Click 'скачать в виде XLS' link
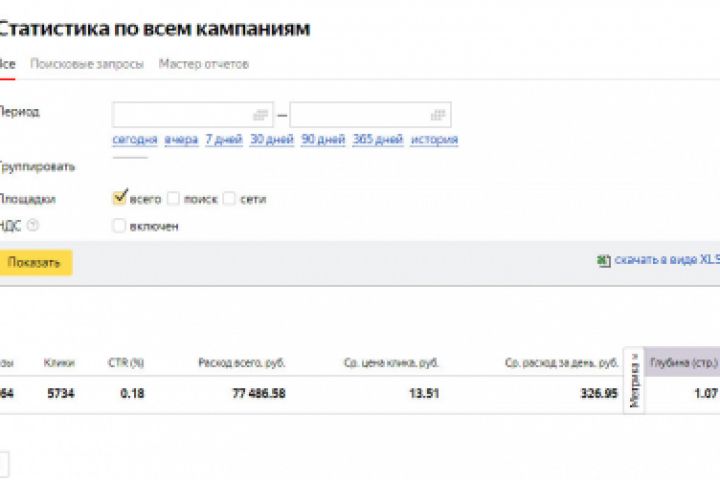Screen dimensions: 720x480 click(x=666, y=261)
